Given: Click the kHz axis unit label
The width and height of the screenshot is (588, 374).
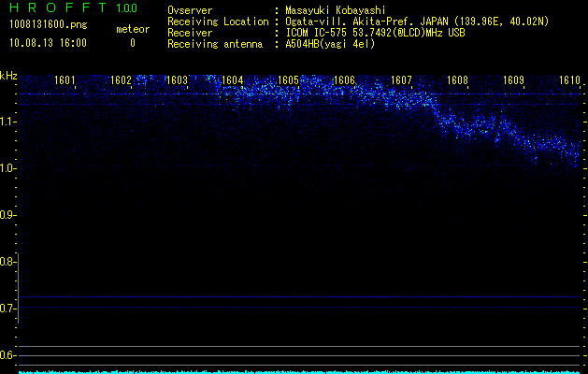Looking at the screenshot, I should click(x=8, y=76).
